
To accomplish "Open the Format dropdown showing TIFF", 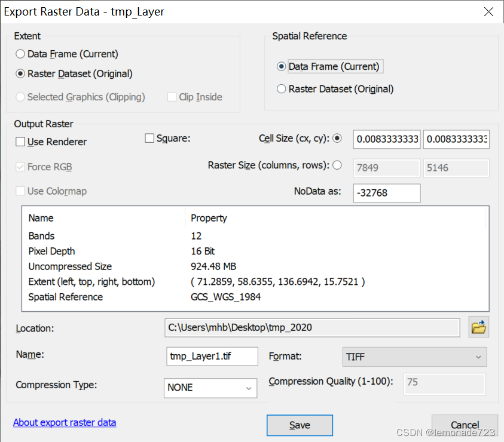I will pyautogui.click(x=414, y=357).
